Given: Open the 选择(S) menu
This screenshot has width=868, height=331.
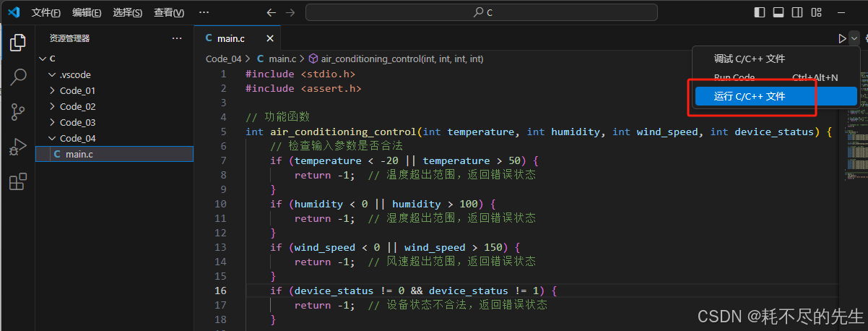Looking at the screenshot, I should click(x=128, y=13).
